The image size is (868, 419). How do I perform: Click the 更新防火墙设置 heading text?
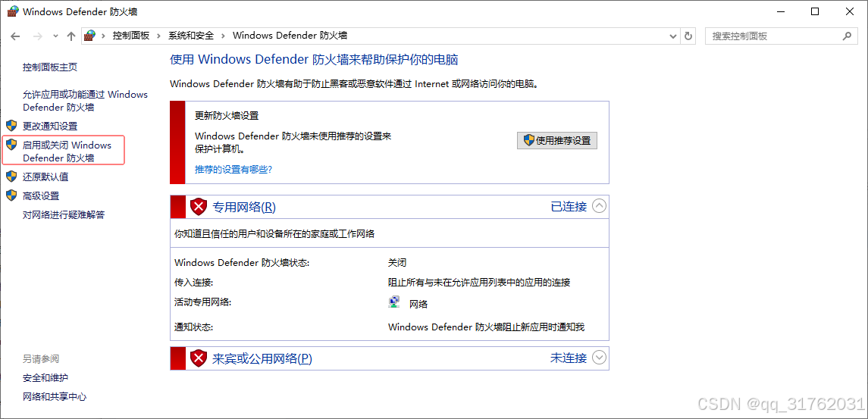tap(227, 116)
